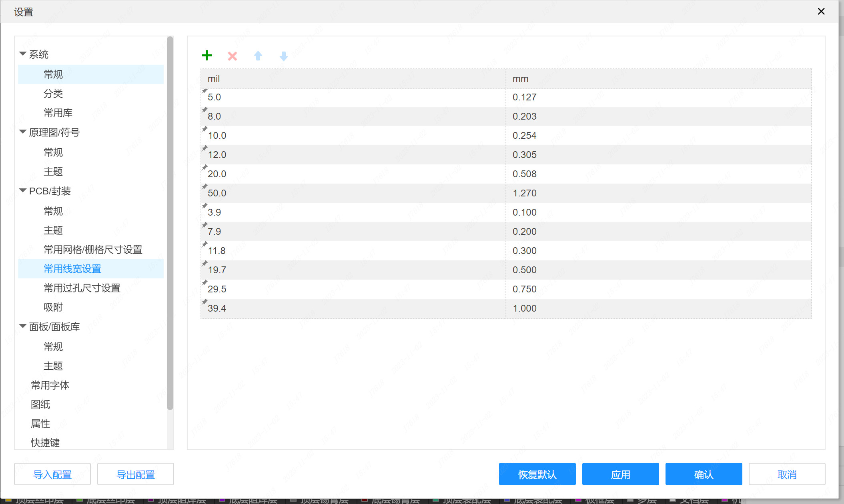This screenshot has width=844, height=504.
Task: Click the move-down arrow icon
Action: (x=284, y=56)
